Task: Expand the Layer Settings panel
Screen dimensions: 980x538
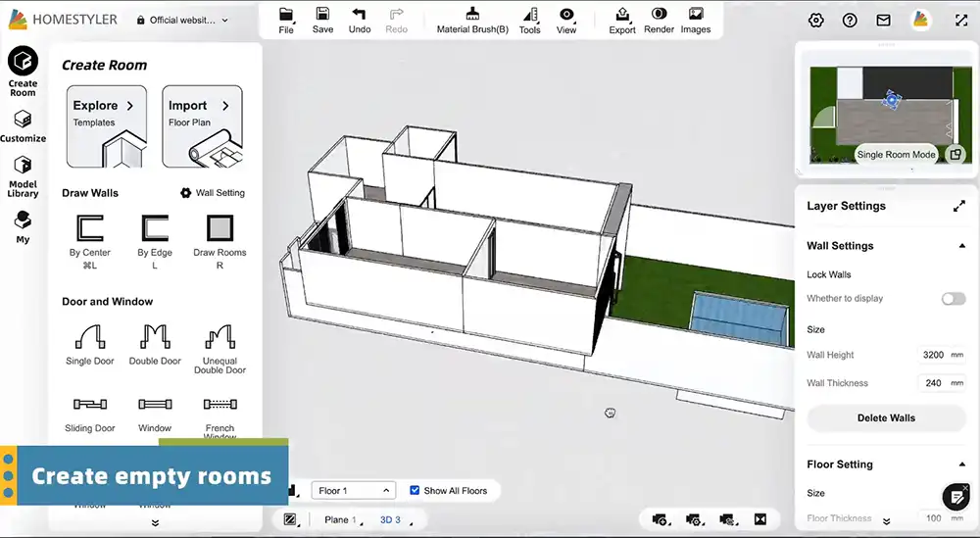Action: click(959, 206)
